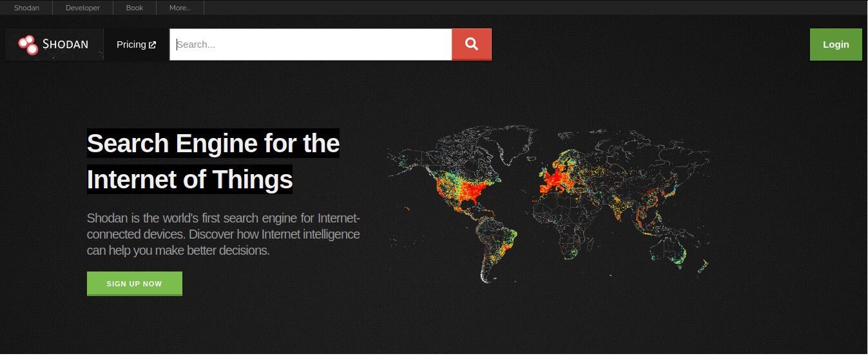Click the world heat map image
The height and width of the screenshot is (356, 868).
[548, 203]
